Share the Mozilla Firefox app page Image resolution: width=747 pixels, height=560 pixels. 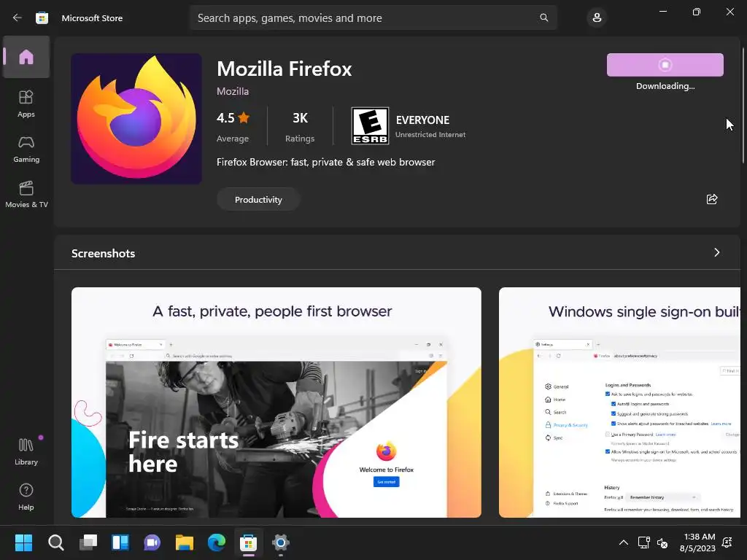coord(712,199)
